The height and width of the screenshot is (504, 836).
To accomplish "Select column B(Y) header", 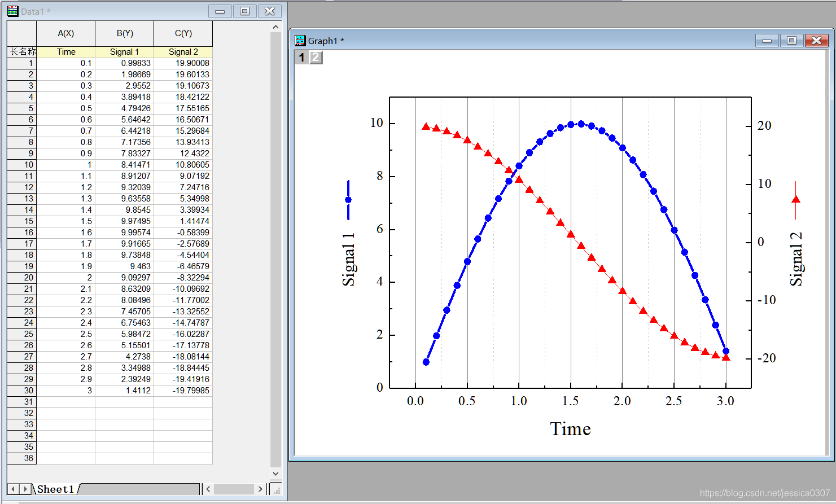I will (125, 33).
